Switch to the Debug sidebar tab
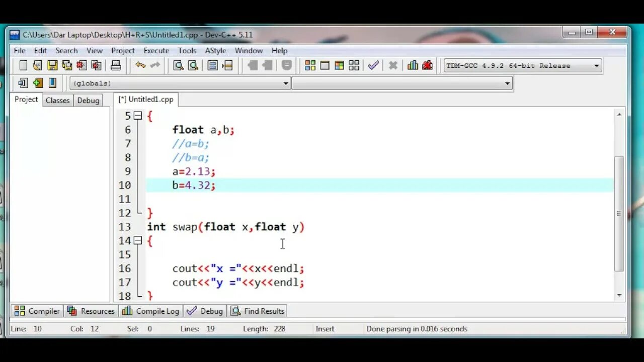This screenshot has width=644, height=362. point(88,101)
